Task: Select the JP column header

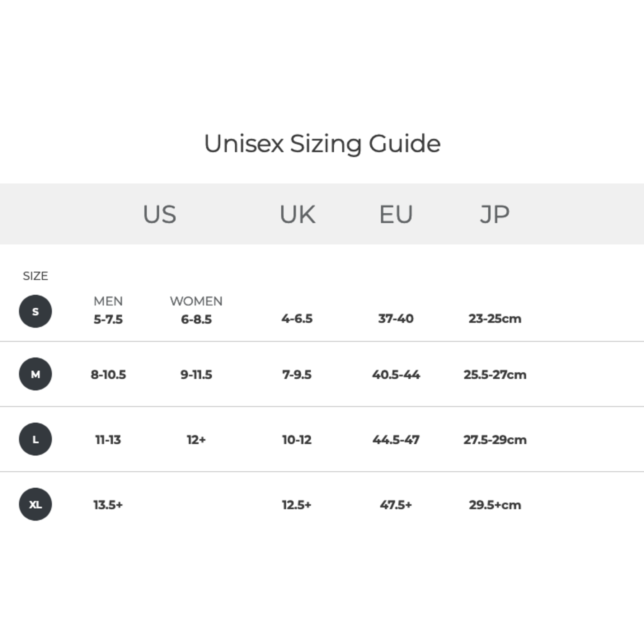Action: (494, 214)
